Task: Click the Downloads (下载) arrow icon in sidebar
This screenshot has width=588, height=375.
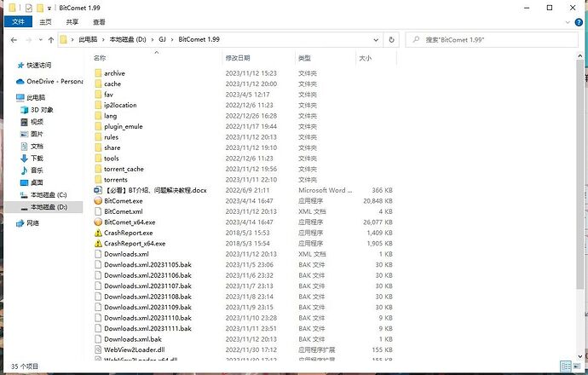Action: point(25,159)
